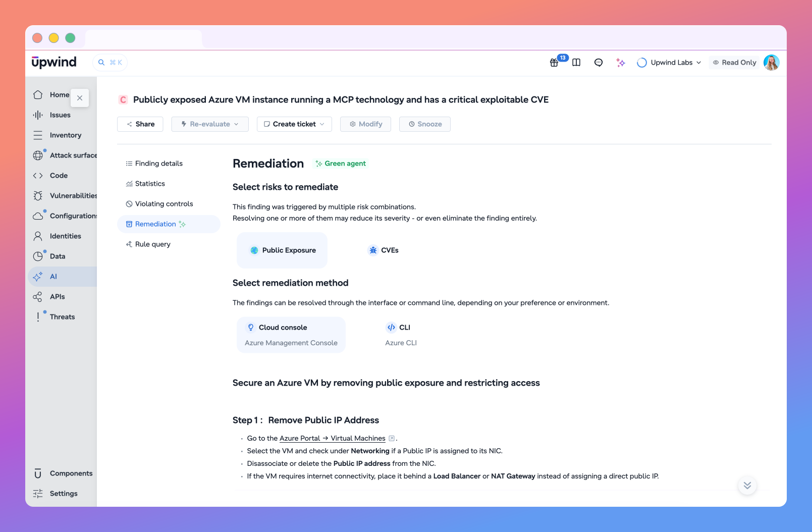The height and width of the screenshot is (532, 812).
Task: Click the Configurations cloud icon
Action: click(x=38, y=216)
